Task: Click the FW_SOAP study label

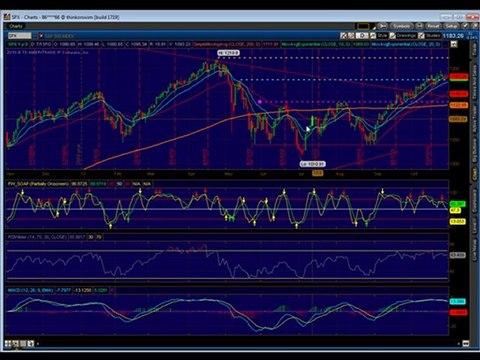Action: click(x=38, y=184)
